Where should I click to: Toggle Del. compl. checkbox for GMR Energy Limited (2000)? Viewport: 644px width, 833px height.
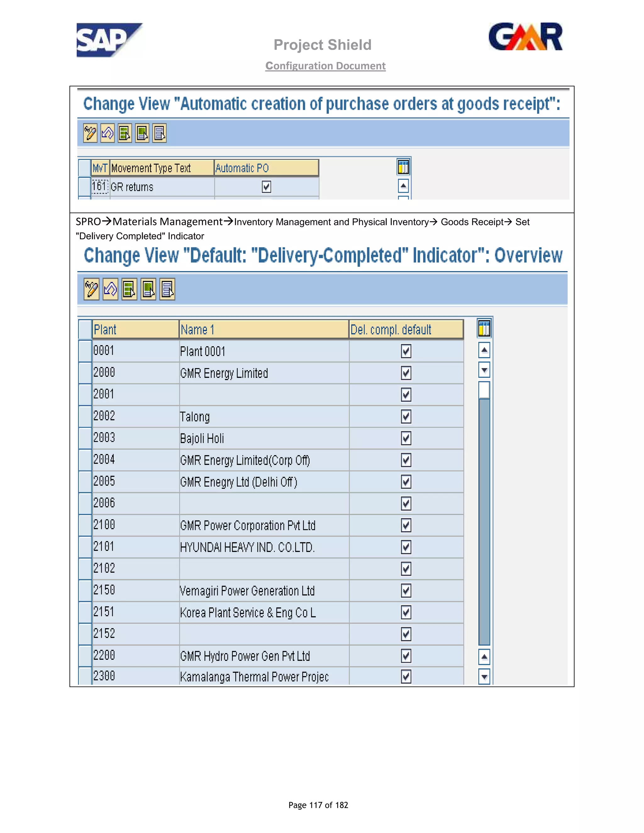[x=406, y=373]
